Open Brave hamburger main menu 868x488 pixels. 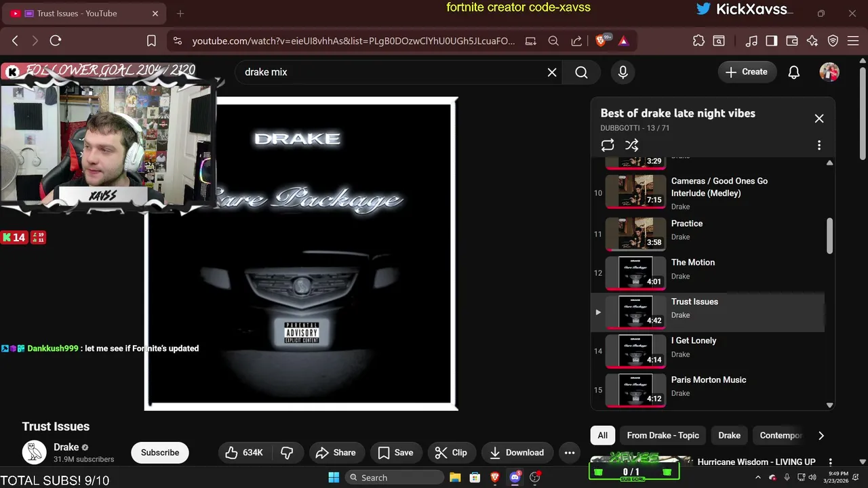pyautogui.click(x=852, y=41)
